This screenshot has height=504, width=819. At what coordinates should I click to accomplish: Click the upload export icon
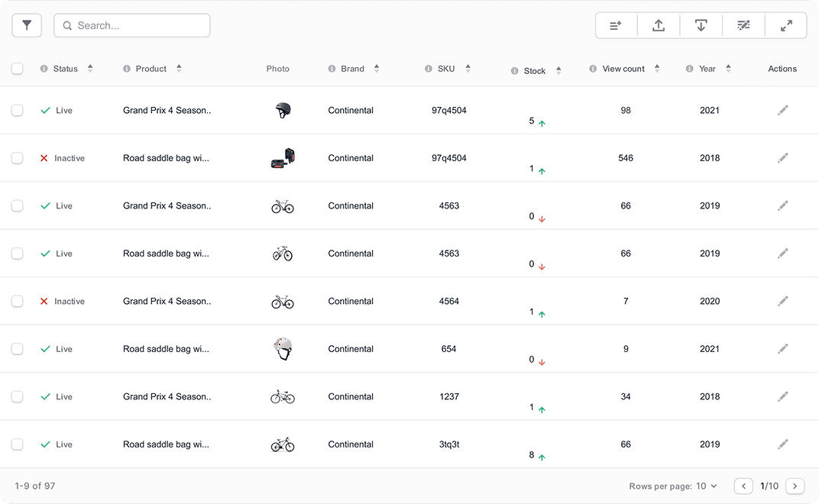click(658, 25)
